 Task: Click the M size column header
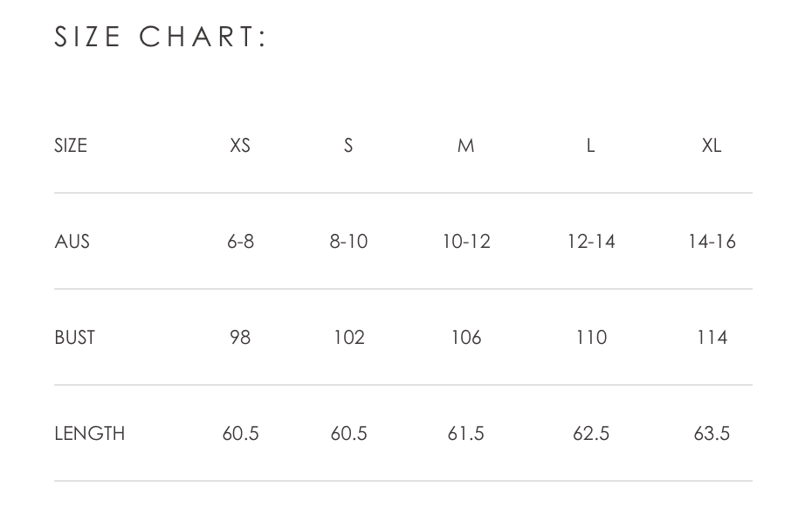(x=466, y=146)
